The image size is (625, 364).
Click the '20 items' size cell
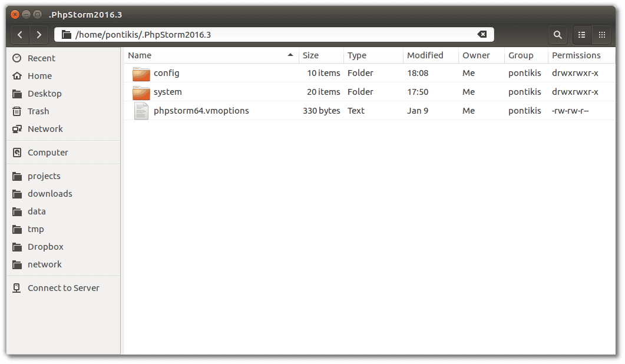[323, 92]
